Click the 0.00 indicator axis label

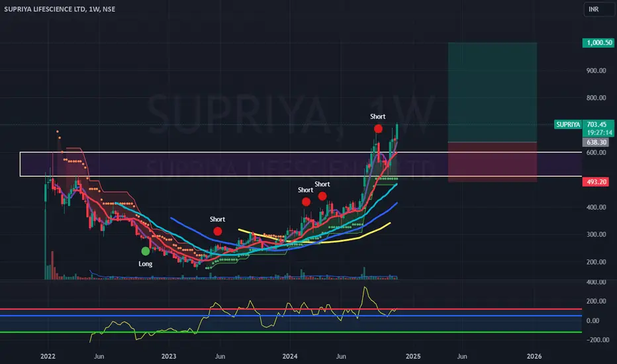tap(593, 321)
